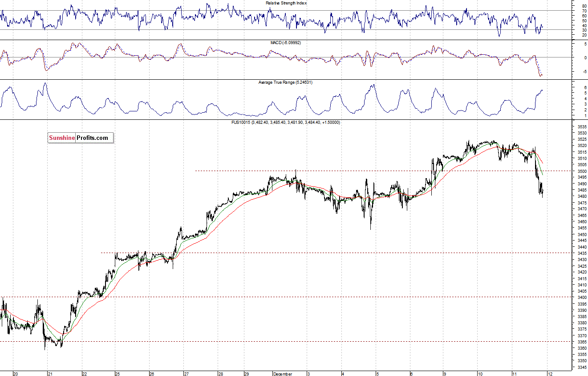Click the 3385 price axis label
This screenshot has width=588, height=376.
tap(581, 316)
